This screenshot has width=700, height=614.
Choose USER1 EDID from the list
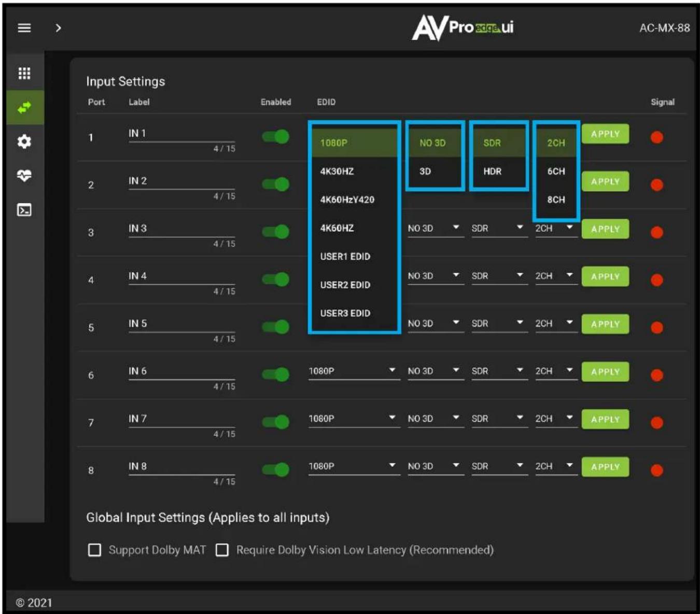point(354,256)
